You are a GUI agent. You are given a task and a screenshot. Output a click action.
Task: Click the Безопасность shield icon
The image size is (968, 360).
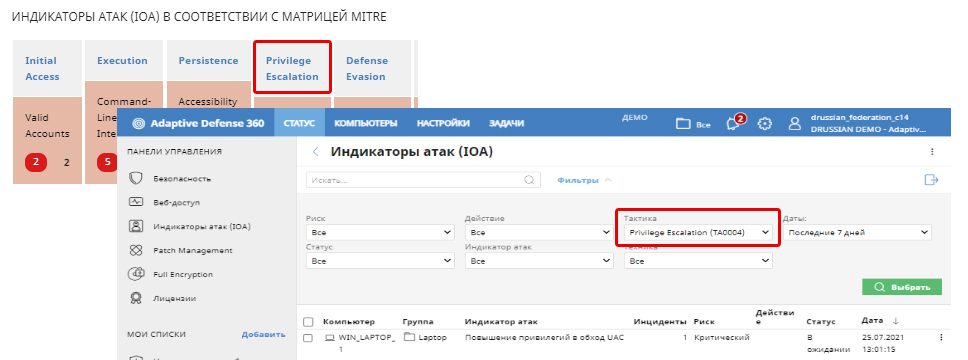[136, 178]
